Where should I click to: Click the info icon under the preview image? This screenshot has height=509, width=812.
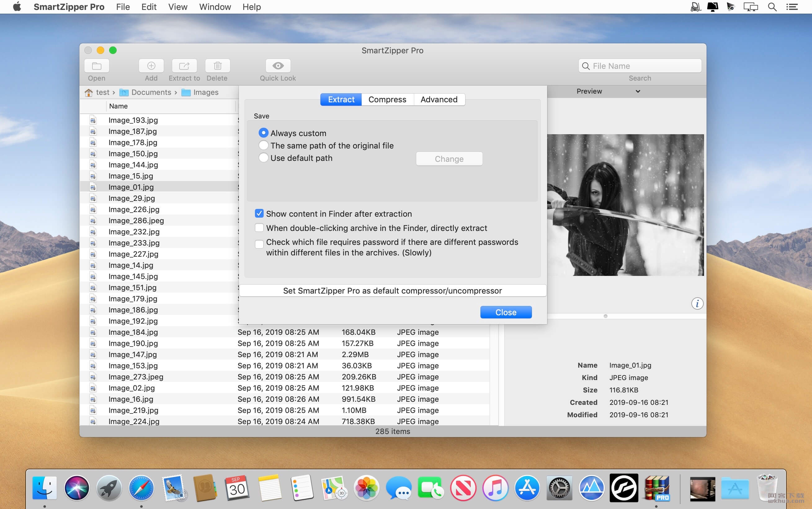697,304
